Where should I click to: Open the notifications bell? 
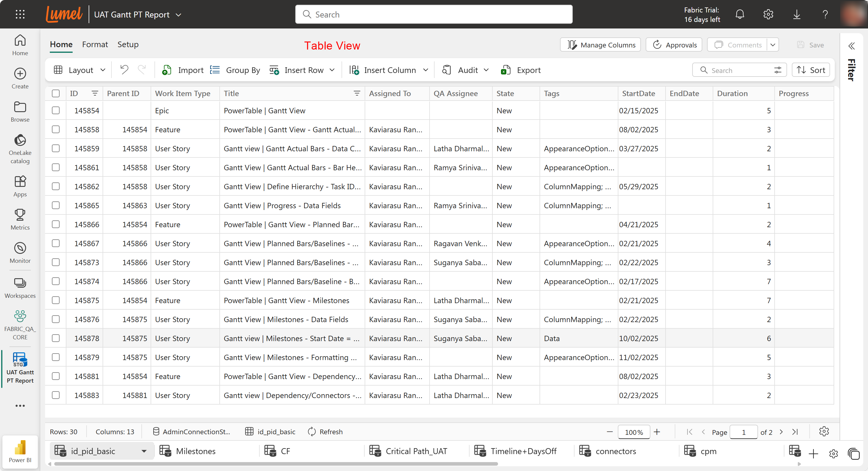[x=740, y=15]
